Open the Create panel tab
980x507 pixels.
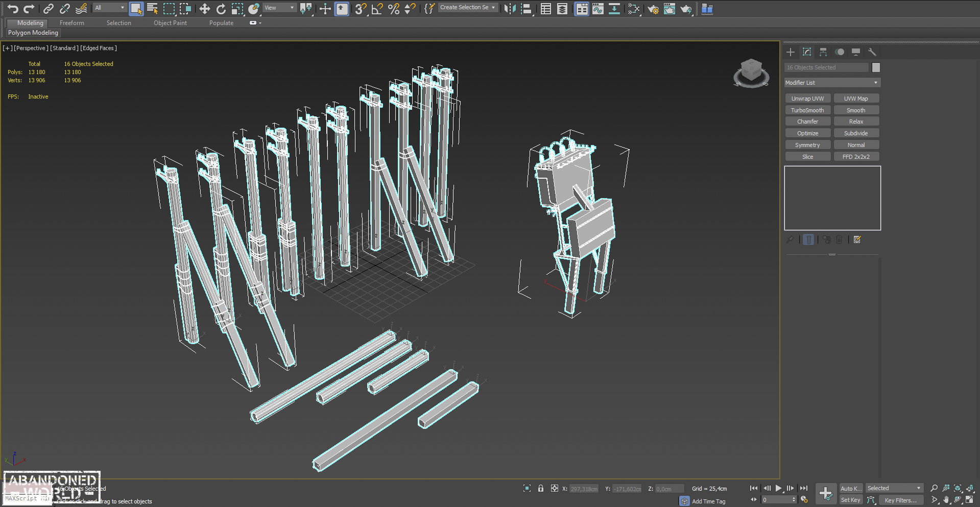tap(791, 52)
